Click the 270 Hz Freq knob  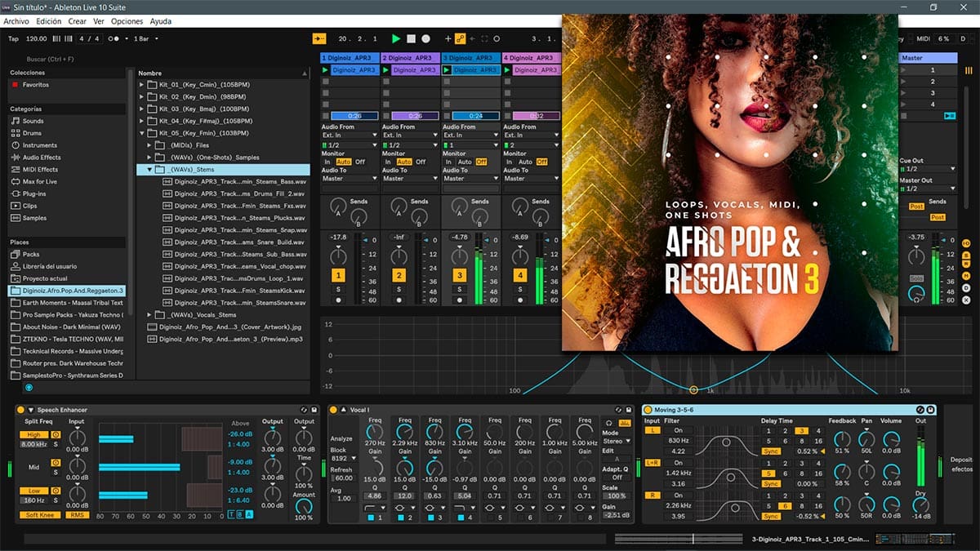point(375,430)
